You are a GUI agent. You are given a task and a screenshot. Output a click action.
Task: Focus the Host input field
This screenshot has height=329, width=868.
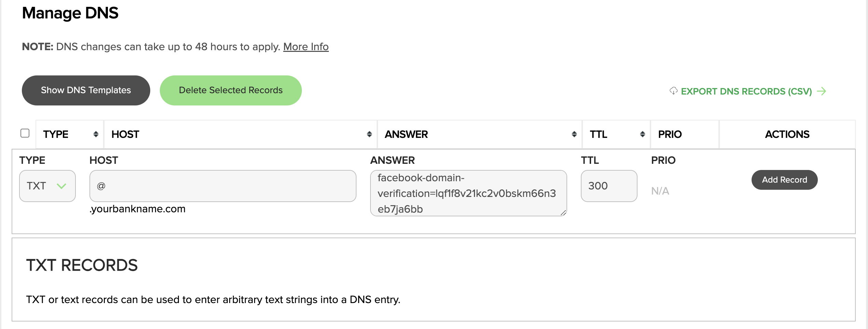(x=223, y=186)
